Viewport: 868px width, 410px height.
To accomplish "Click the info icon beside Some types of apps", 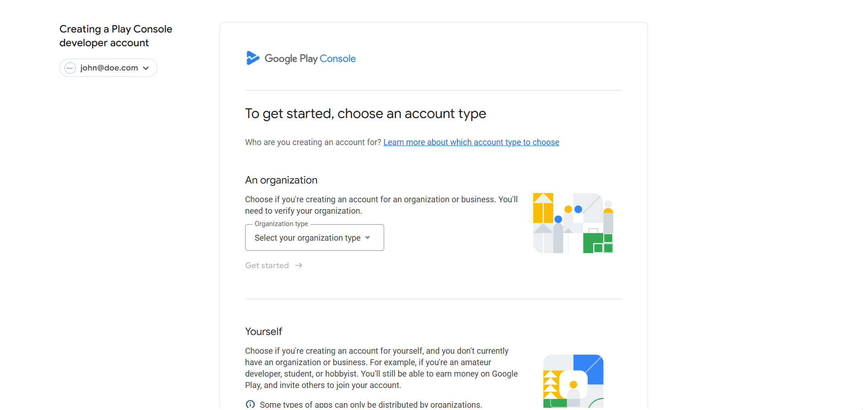I will coord(250,404).
